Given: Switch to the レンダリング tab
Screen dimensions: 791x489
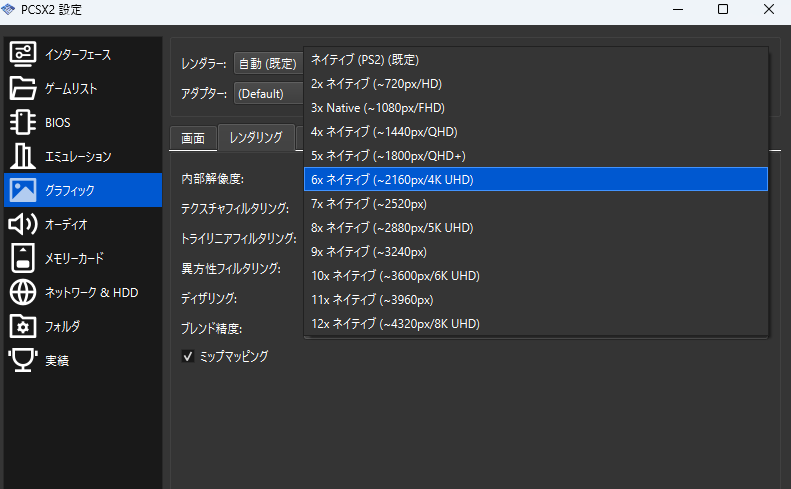Looking at the screenshot, I should click(x=256, y=137).
